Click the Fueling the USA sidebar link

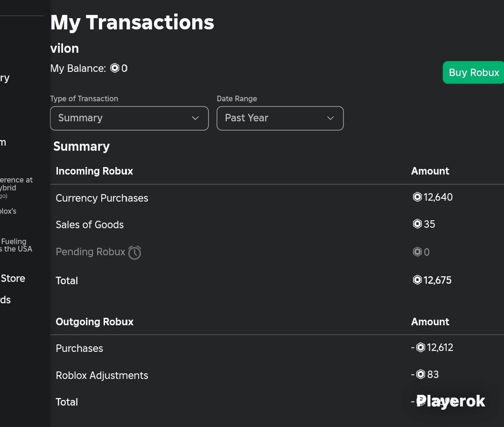[x=16, y=245]
